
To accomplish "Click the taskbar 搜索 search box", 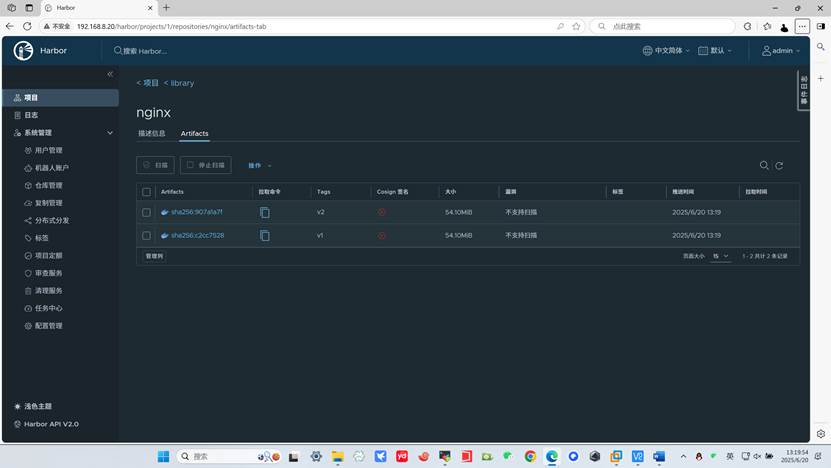I will 229,456.
